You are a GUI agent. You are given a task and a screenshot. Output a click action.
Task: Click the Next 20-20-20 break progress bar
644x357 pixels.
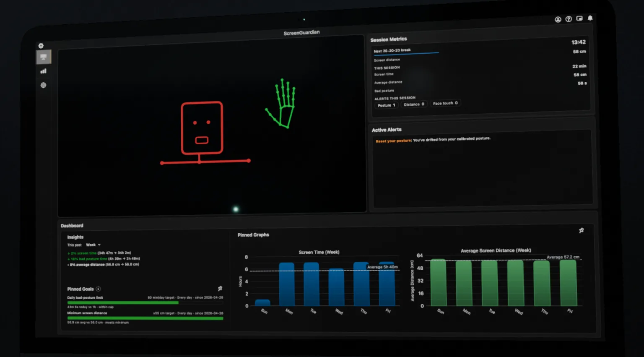click(x=406, y=54)
